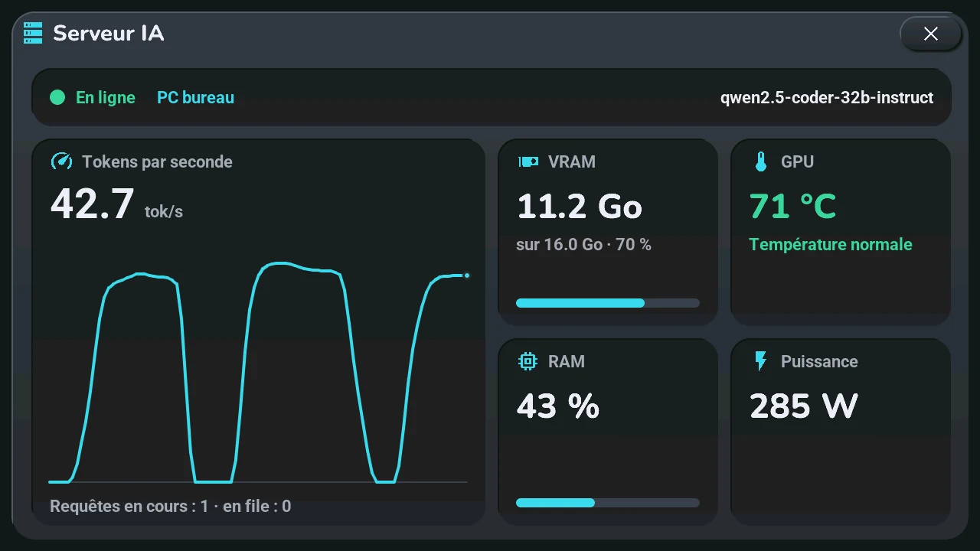Click the 285 W power reading
The width and height of the screenshot is (980, 551).
click(803, 406)
